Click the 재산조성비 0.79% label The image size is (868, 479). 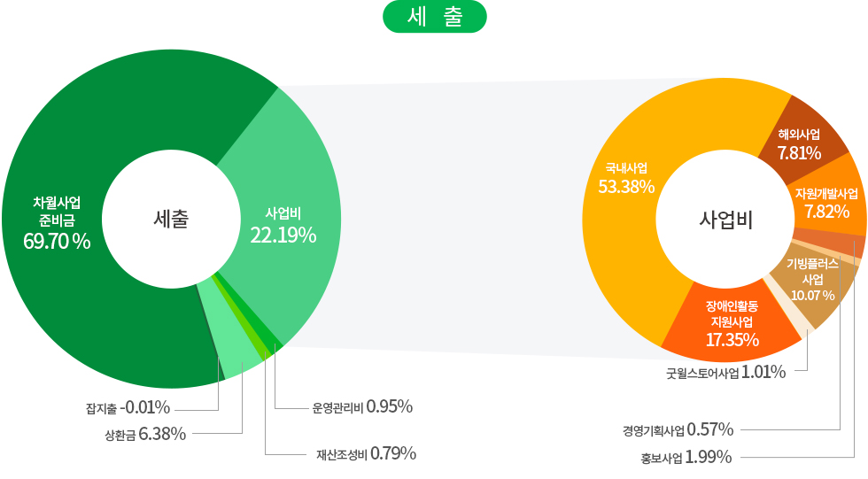point(366,454)
